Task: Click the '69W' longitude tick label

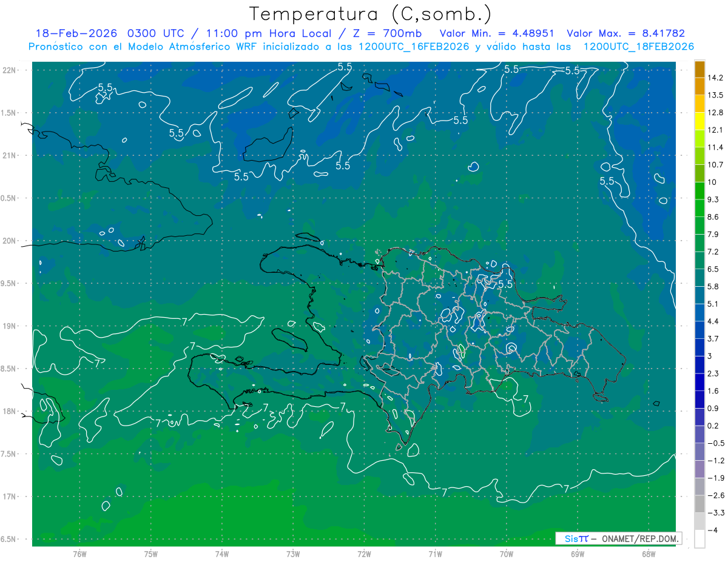Action: (x=578, y=554)
